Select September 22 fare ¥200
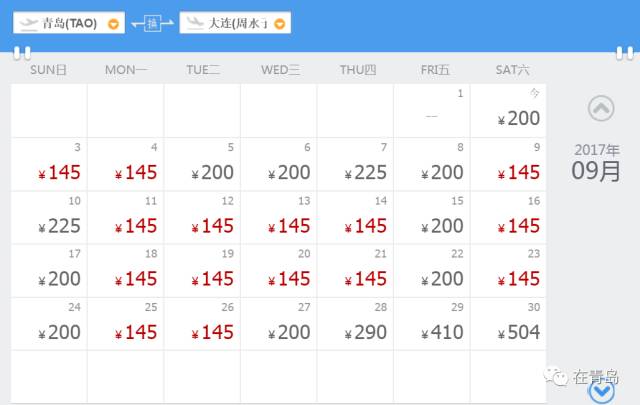The image size is (640, 405). coord(432,270)
